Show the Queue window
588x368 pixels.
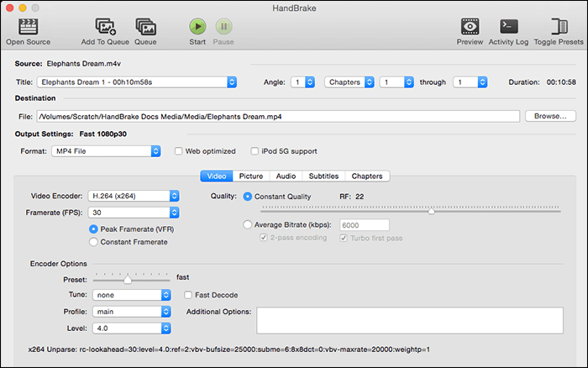[145, 26]
